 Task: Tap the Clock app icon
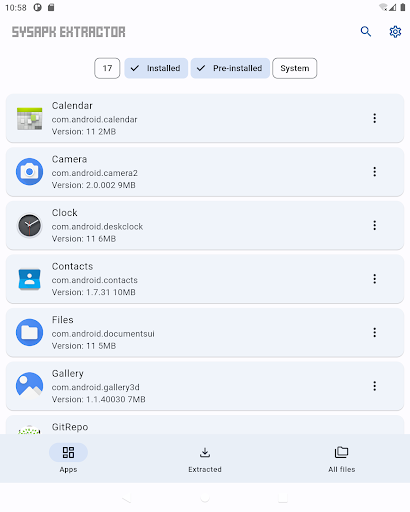click(29, 225)
